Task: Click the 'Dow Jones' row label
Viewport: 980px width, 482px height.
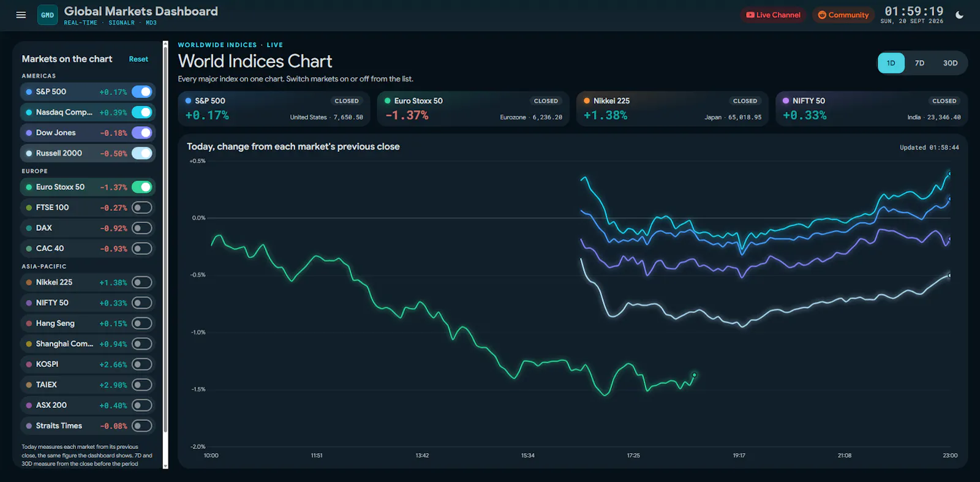Action: pyautogui.click(x=56, y=133)
